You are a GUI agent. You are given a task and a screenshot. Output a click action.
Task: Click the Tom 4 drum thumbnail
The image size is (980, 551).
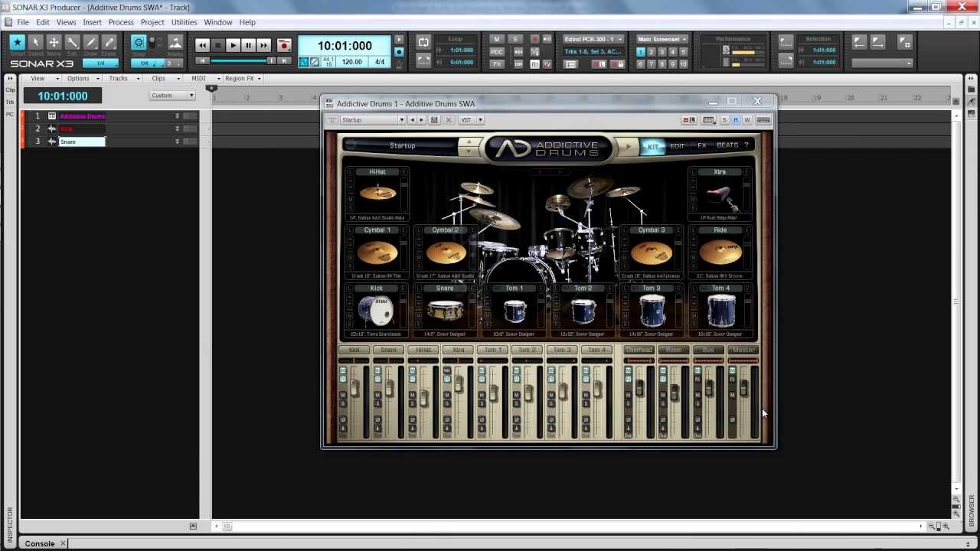click(720, 312)
